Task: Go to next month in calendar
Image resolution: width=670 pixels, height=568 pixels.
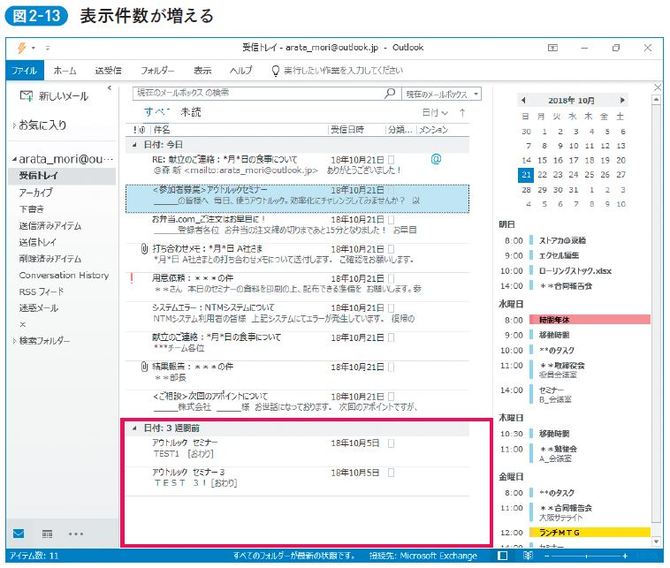Action: click(x=622, y=101)
